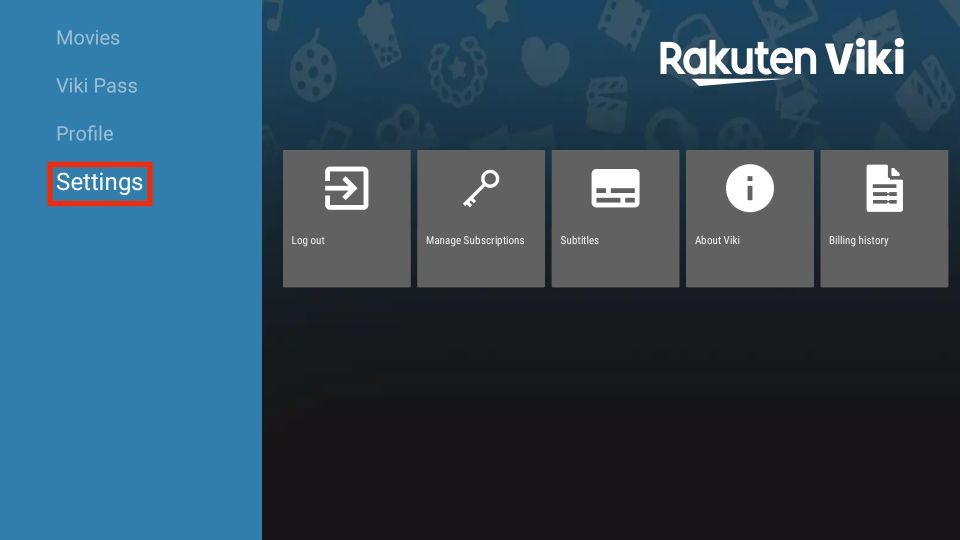Image resolution: width=960 pixels, height=540 pixels.
Task: Click the Log out arrow icon
Action: pos(347,188)
